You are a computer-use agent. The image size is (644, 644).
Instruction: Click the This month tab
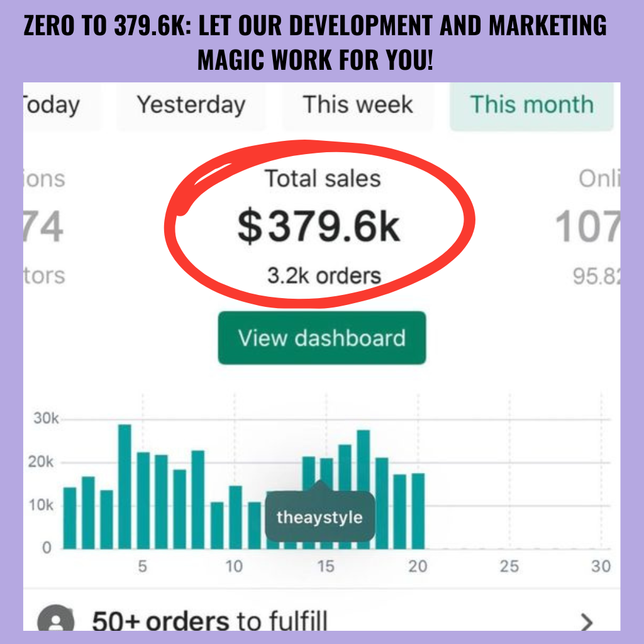click(531, 105)
